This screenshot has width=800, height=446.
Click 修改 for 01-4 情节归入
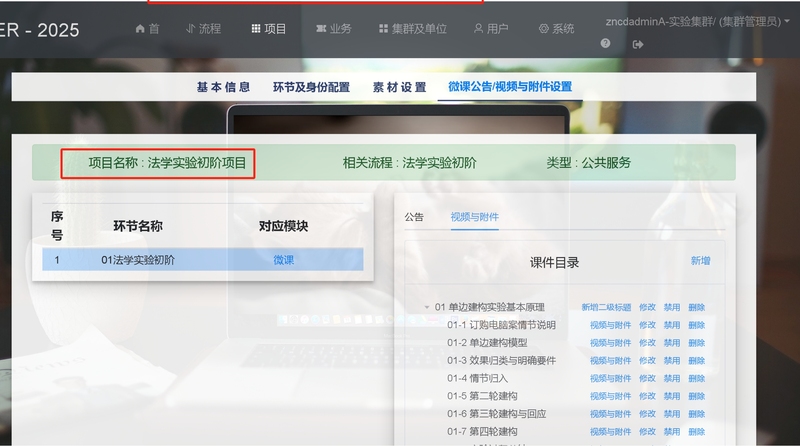pyautogui.click(x=647, y=379)
